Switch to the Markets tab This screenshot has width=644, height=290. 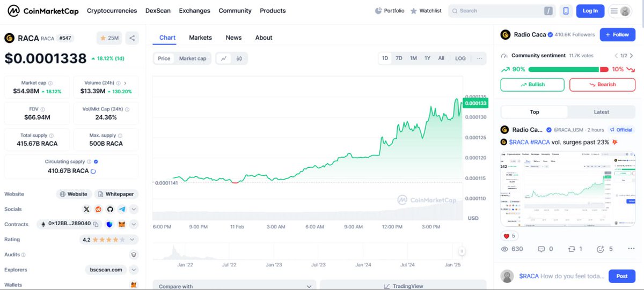[200, 38]
